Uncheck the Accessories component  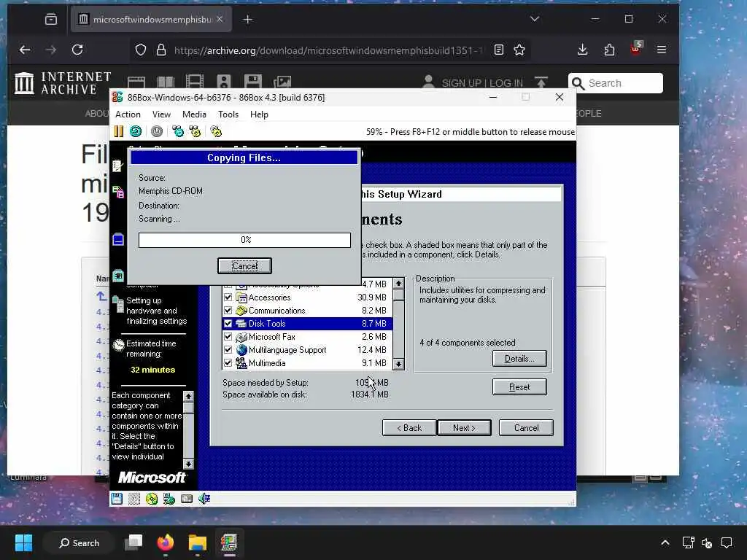228,297
